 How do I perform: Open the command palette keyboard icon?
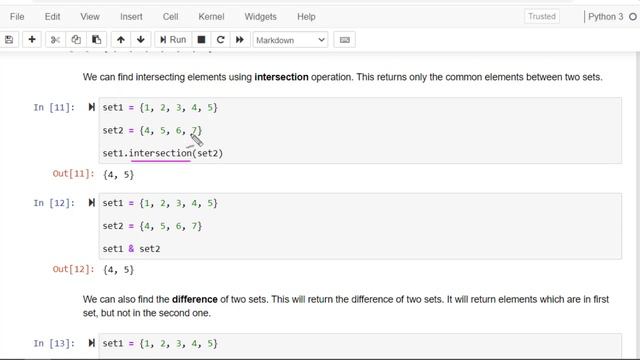[344, 40]
